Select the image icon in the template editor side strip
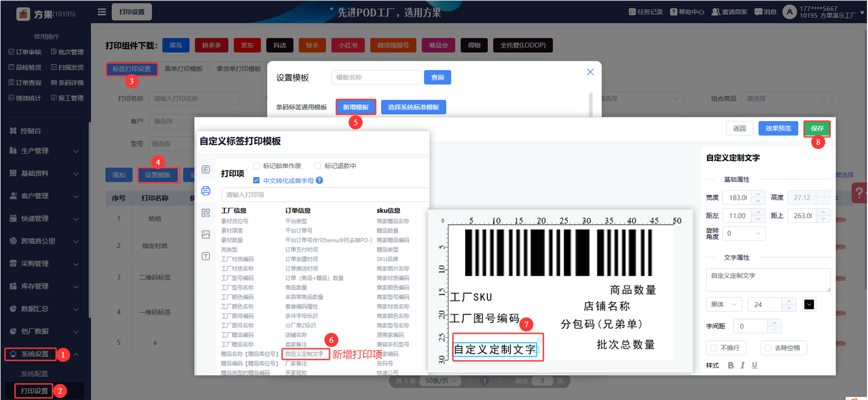 tap(206, 235)
